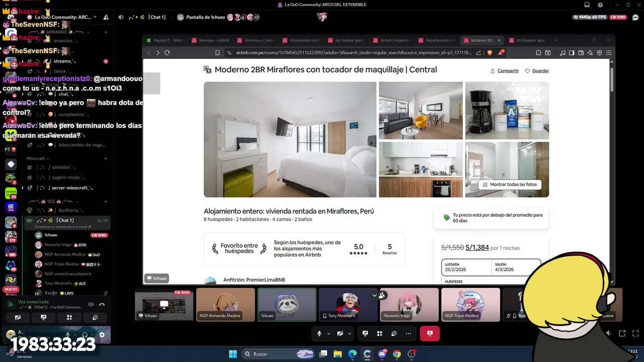This screenshot has height=362, width=644.
Task: Toggle screen share in the call controls bar
Action: [x=365, y=333]
